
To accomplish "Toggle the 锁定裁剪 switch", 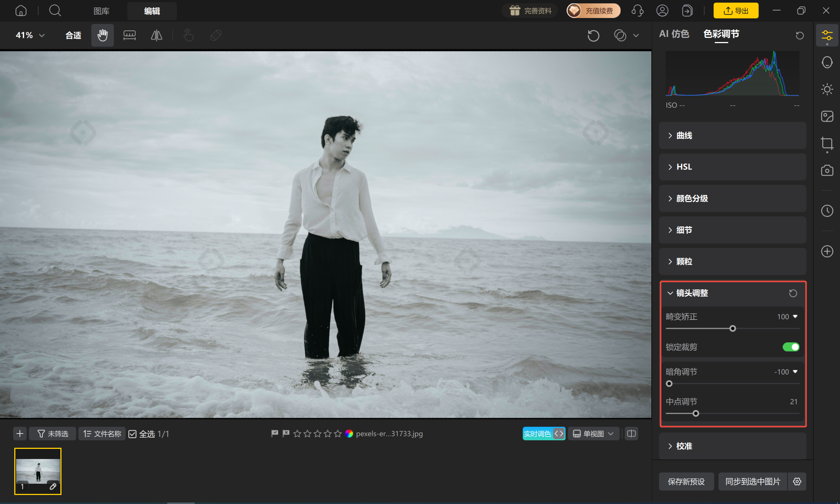I will click(x=791, y=347).
